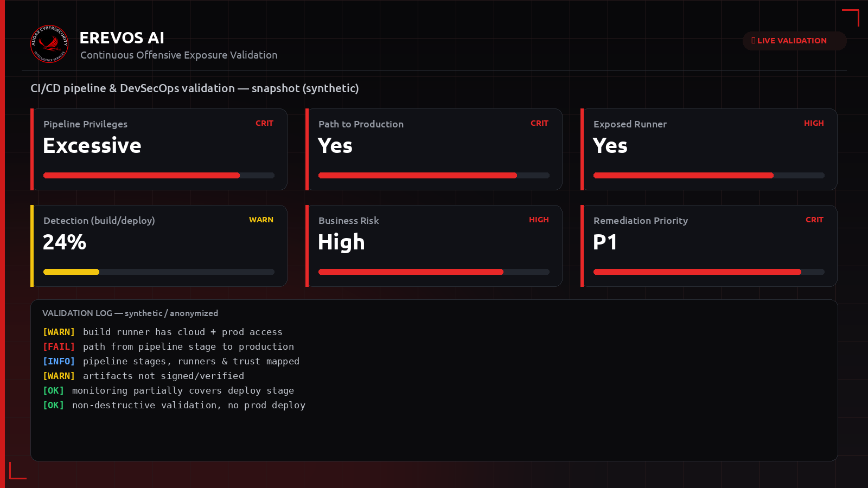
Task: Click the Exposed Runner progress bar
Action: pyautogui.click(x=709, y=176)
